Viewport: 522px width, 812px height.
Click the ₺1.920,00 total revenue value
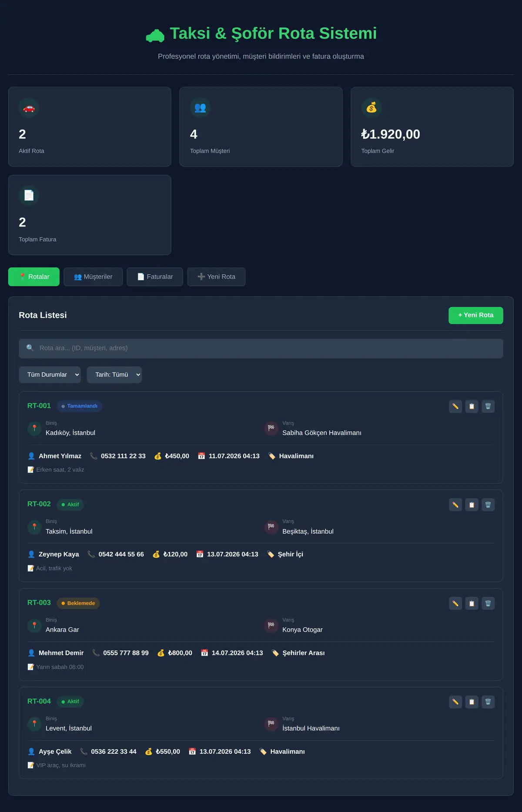point(391,134)
